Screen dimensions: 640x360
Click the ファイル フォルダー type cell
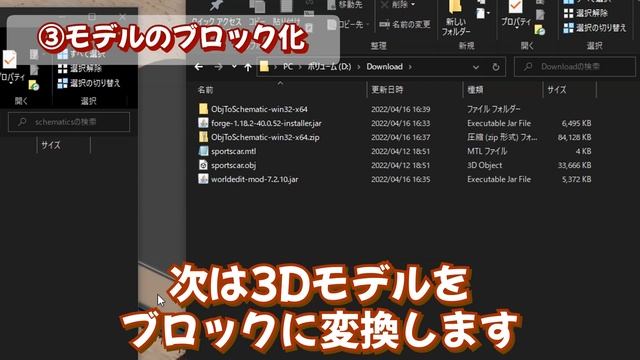click(493, 109)
